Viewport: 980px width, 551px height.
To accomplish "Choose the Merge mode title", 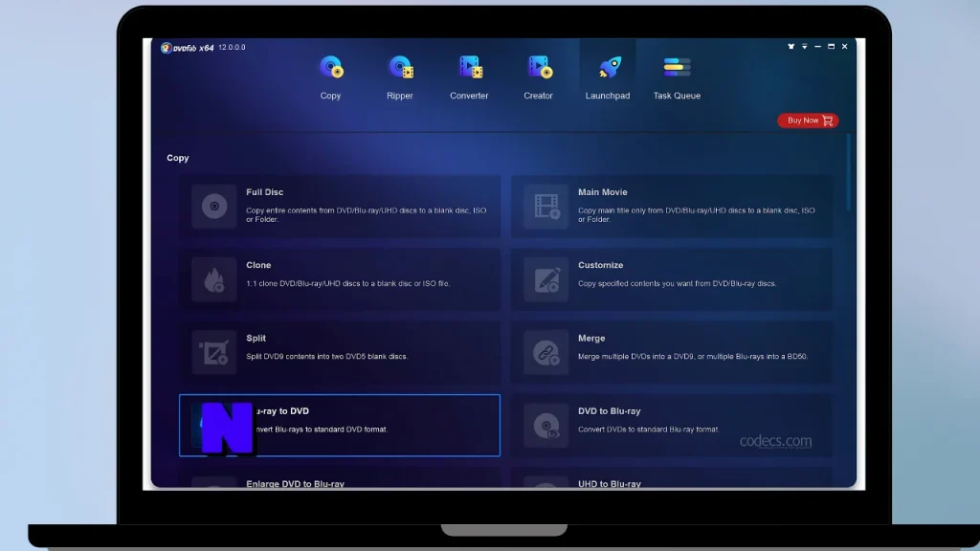I will pyautogui.click(x=591, y=339).
